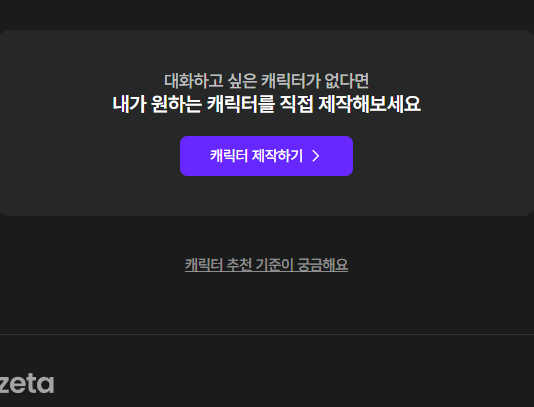Click the right-pointing arrow icon on purple button
The height and width of the screenshot is (407, 534).
tap(316, 156)
